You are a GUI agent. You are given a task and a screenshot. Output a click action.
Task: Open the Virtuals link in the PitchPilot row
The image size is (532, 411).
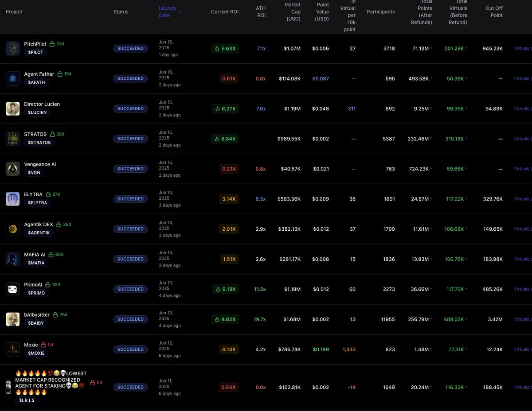(522, 48)
